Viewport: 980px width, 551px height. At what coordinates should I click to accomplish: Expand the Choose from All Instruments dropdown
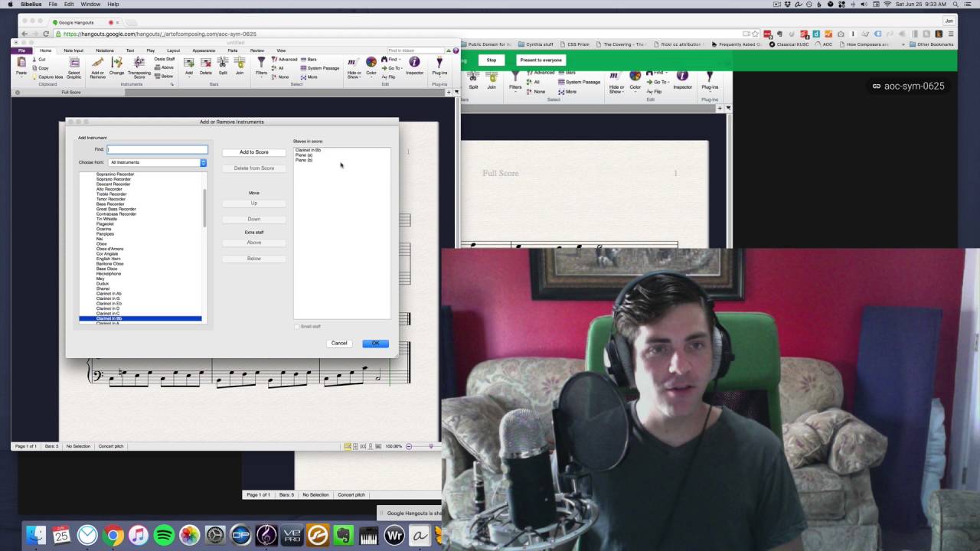pyautogui.click(x=158, y=162)
